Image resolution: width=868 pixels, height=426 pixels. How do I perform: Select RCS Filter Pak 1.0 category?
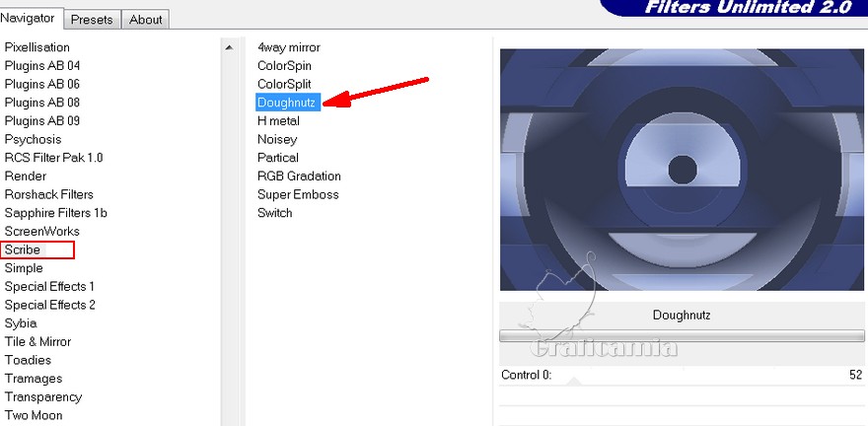[x=53, y=158]
